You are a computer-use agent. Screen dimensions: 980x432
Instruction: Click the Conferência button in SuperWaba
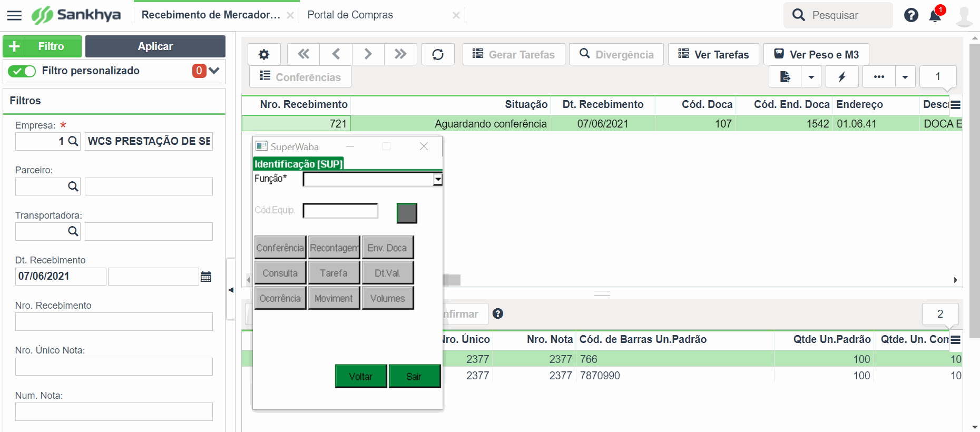[x=280, y=248]
